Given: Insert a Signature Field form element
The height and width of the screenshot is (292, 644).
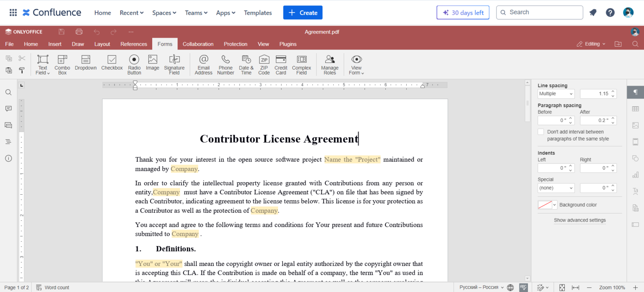Looking at the screenshot, I should [x=174, y=64].
